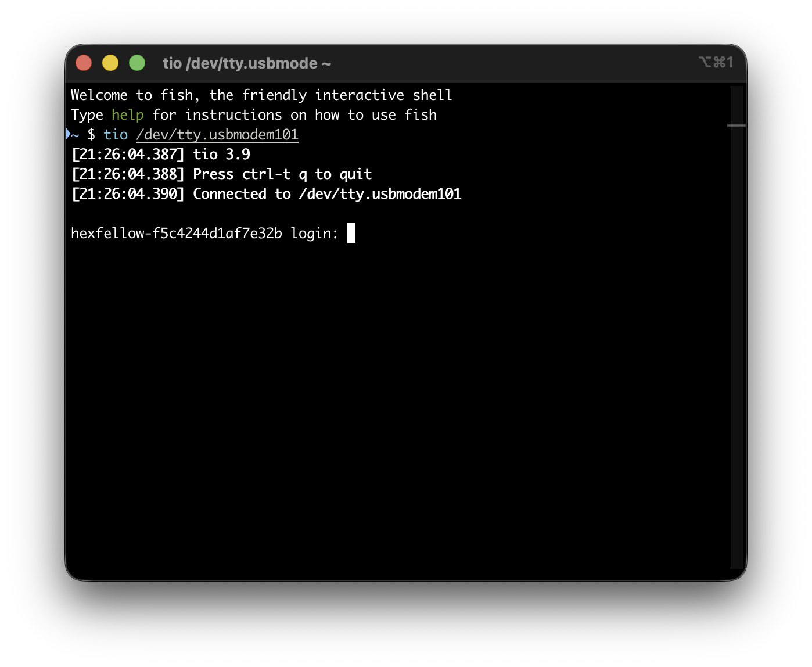Maximize the terminal with the green button
This screenshot has height=667, width=812.
(x=137, y=63)
